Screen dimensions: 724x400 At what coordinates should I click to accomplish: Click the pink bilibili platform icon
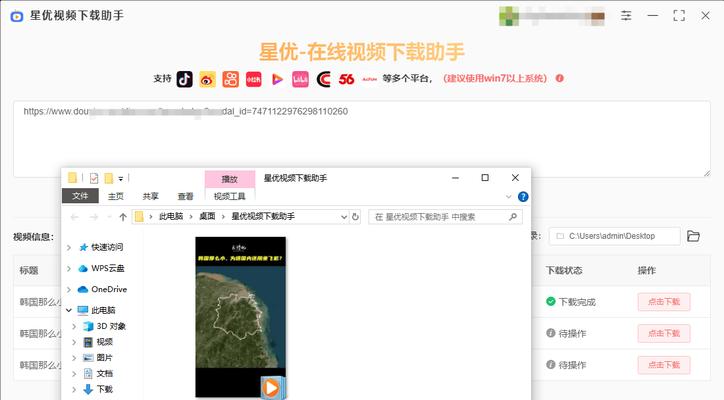tap(300, 79)
